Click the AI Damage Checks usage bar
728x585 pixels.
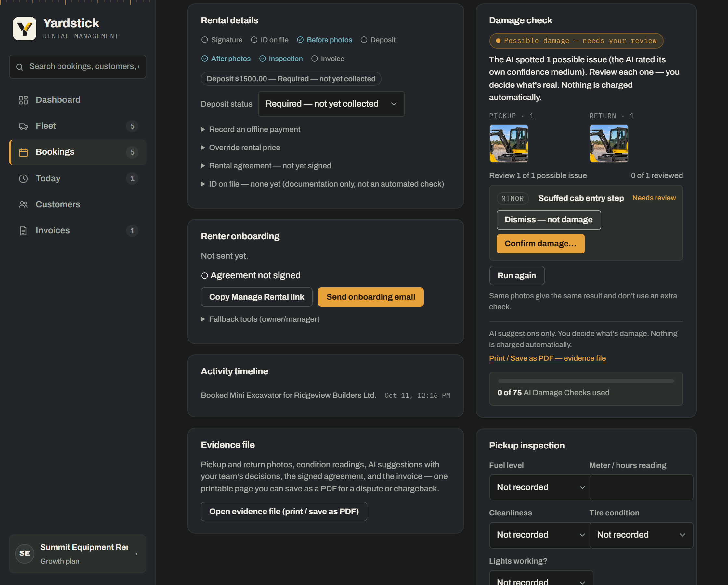[586, 381]
